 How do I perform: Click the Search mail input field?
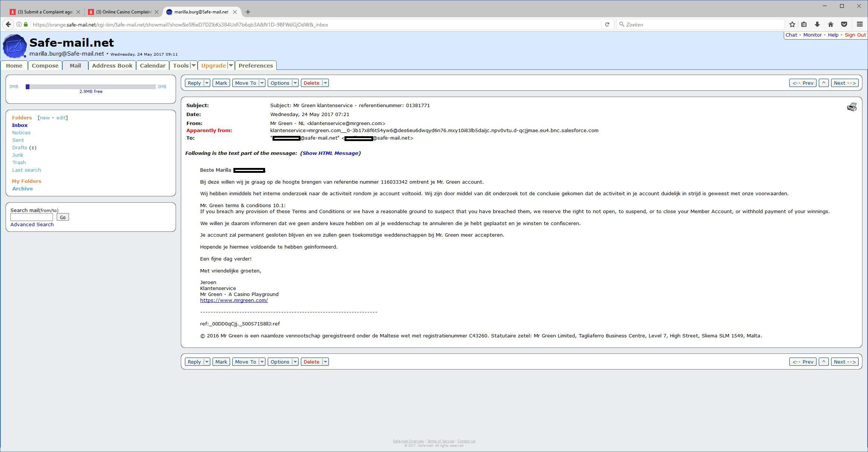point(32,217)
